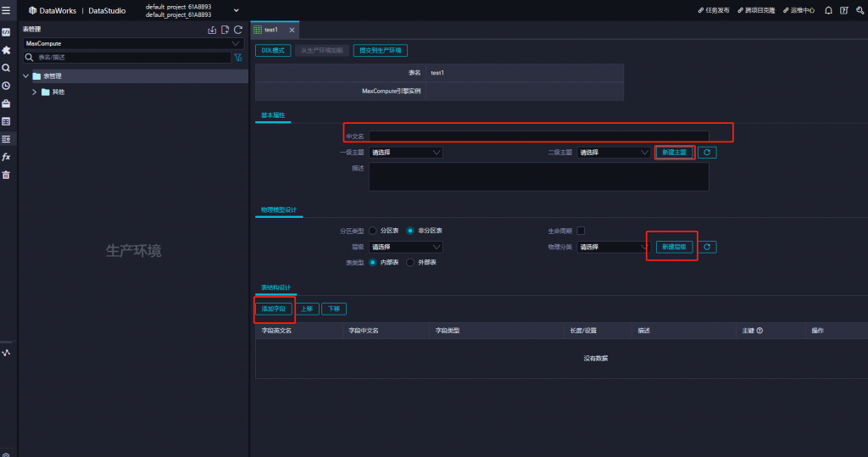Select the 非分区表 radio button
This screenshot has width=868, height=457.
click(410, 231)
